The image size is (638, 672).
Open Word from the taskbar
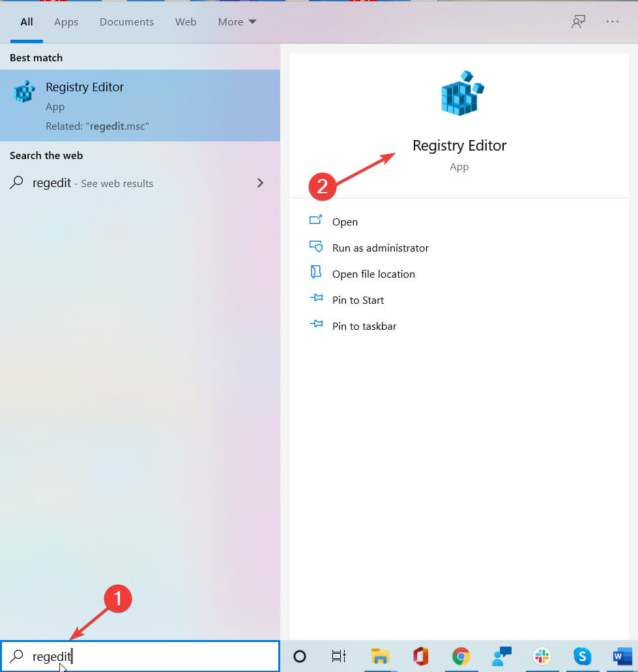click(622, 656)
